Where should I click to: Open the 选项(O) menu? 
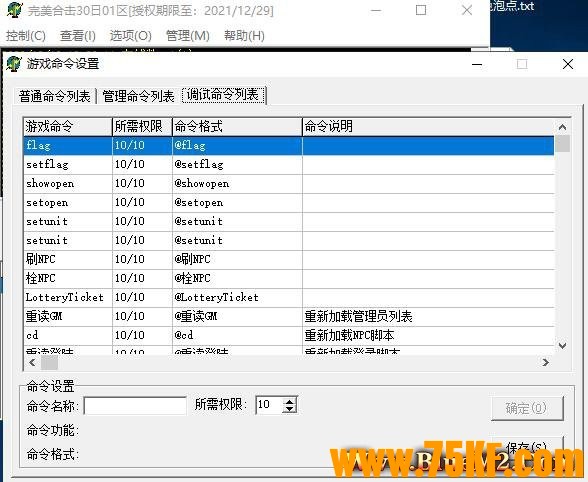(x=130, y=36)
